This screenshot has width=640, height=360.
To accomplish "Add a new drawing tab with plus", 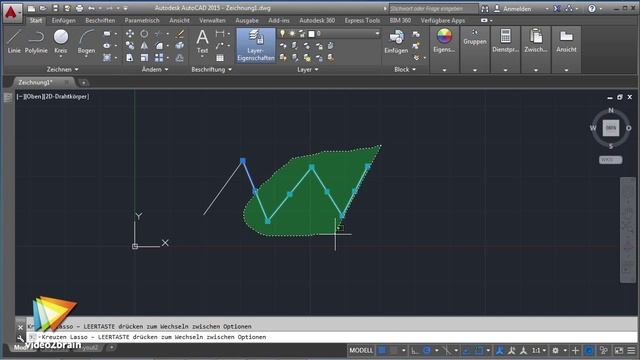I will 83,83.
